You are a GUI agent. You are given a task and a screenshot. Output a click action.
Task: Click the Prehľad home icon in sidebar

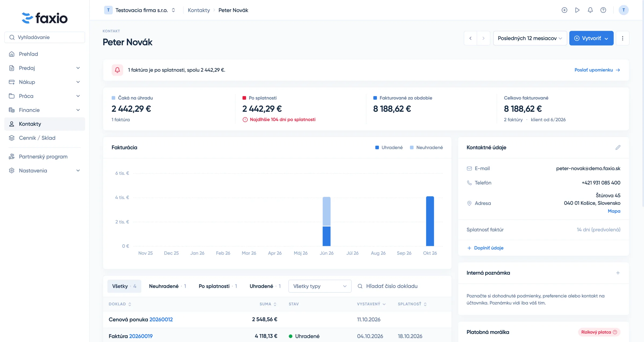[12, 54]
